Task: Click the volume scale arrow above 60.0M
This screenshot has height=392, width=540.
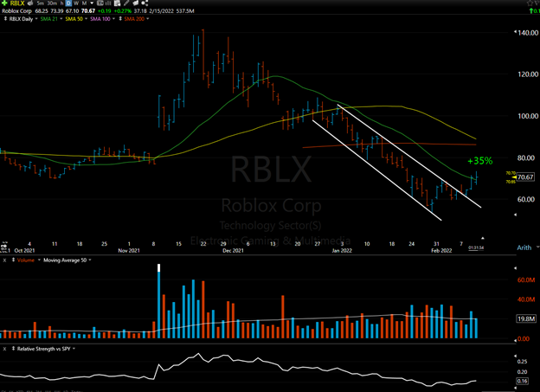Action: point(515,267)
